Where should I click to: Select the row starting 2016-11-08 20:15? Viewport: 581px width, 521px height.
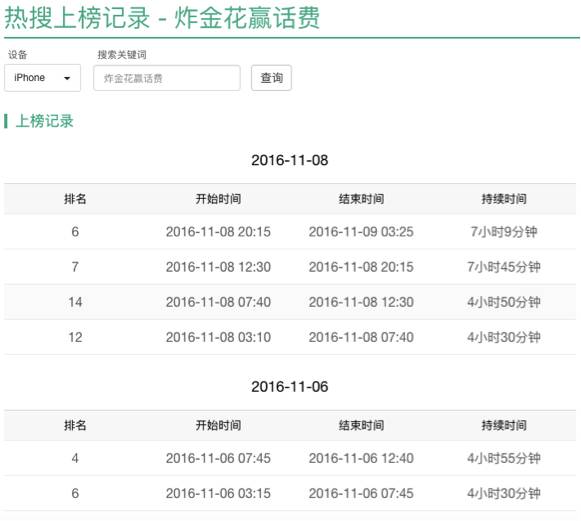click(290, 232)
